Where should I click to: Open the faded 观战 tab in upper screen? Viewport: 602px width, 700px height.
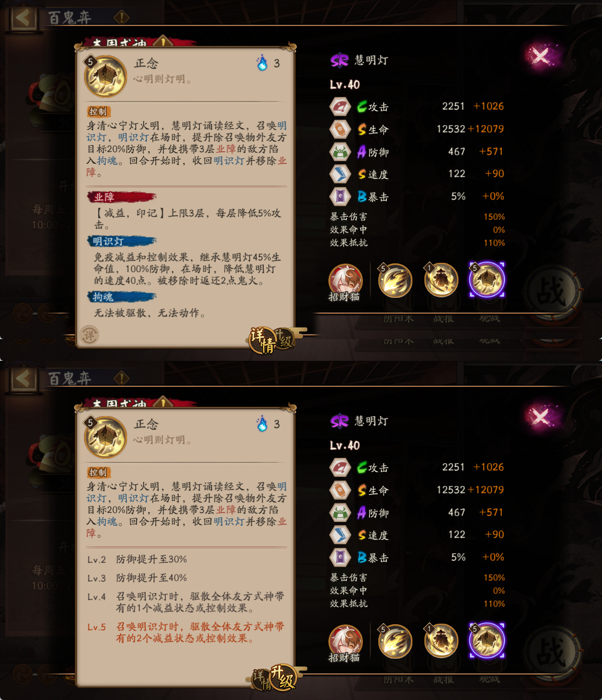point(489,318)
